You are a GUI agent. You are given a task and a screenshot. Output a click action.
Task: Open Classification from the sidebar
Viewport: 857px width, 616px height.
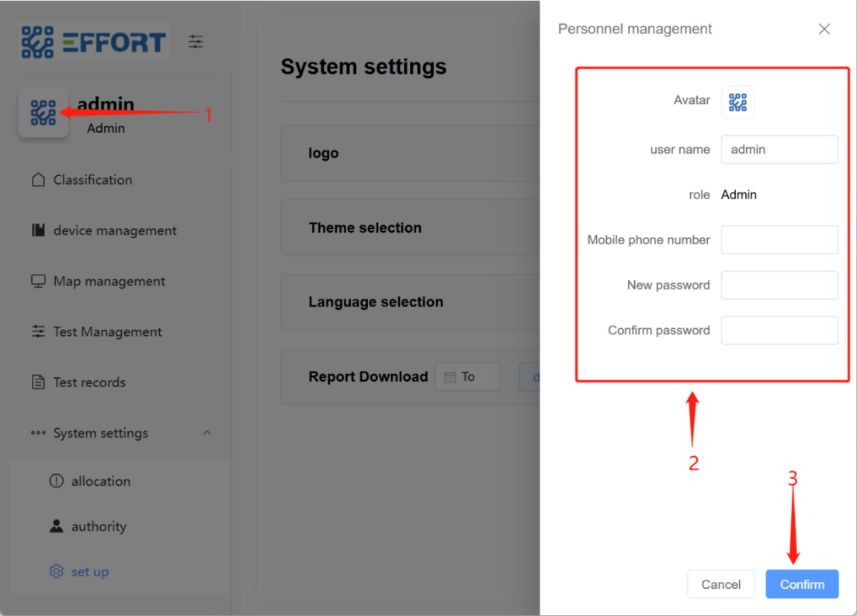92,180
